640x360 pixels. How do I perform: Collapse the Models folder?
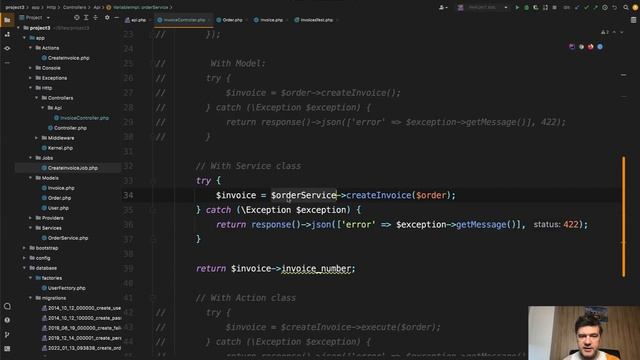point(30,178)
